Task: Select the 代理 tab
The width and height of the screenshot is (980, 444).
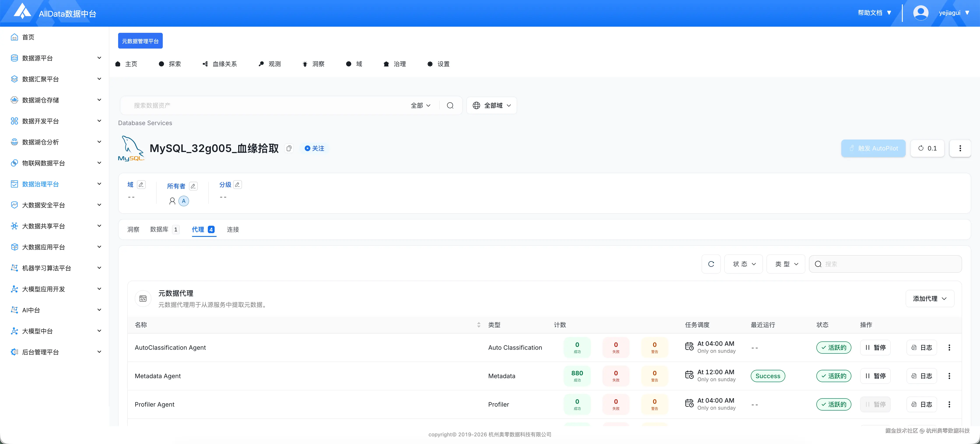Action: (x=203, y=229)
